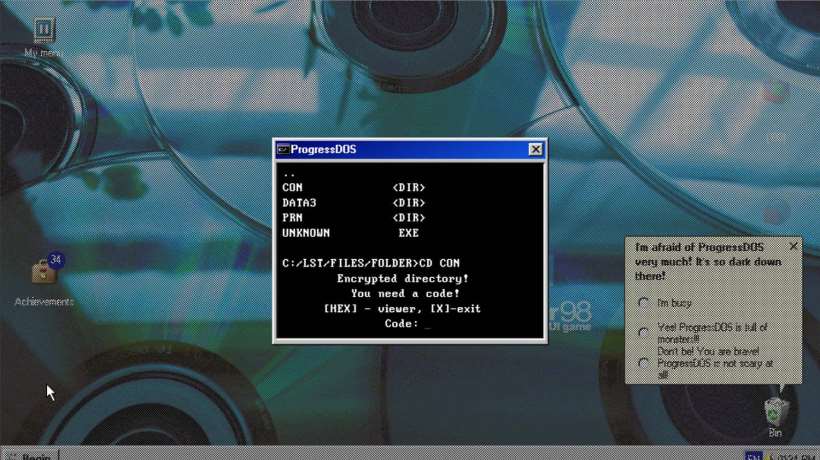Click the 34 badge on Achievements
Image resolution: width=820 pixels, height=460 pixels.
(x=55, y=259)
